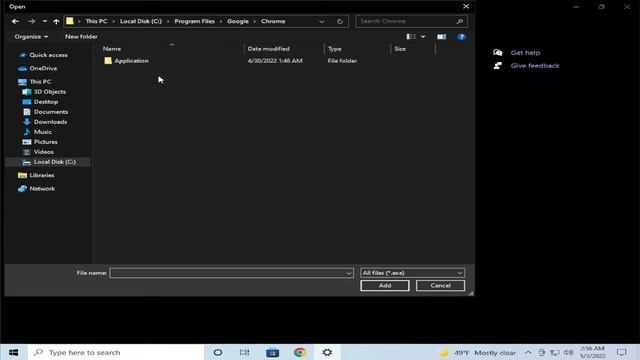
Task: Open Google Chrome from the taskbar
Action: click(x=300, y=352)
